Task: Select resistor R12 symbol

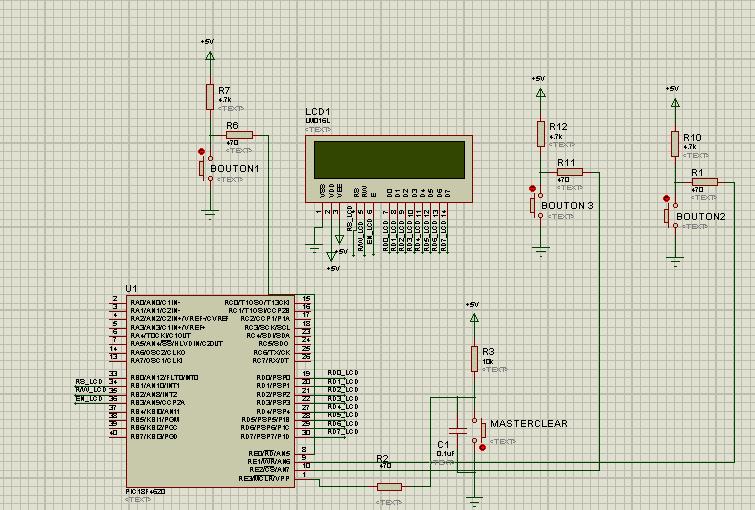Action: click(x=541, y=133)
